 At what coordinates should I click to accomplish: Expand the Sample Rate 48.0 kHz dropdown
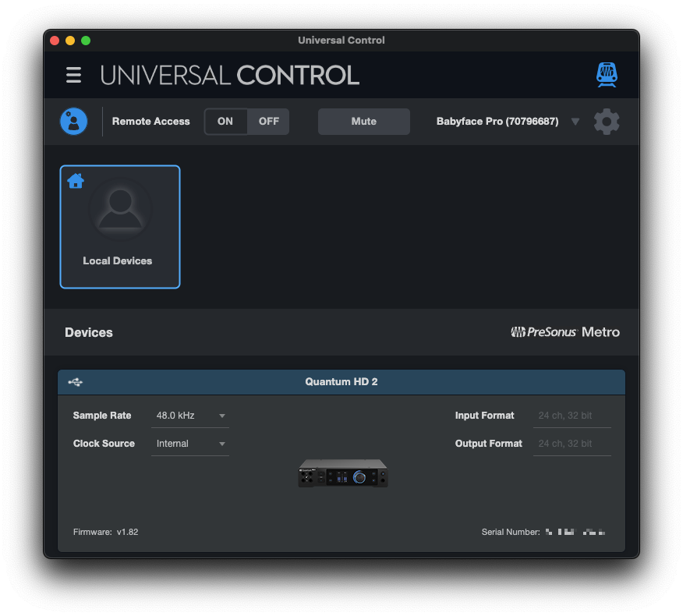(190, 416)
